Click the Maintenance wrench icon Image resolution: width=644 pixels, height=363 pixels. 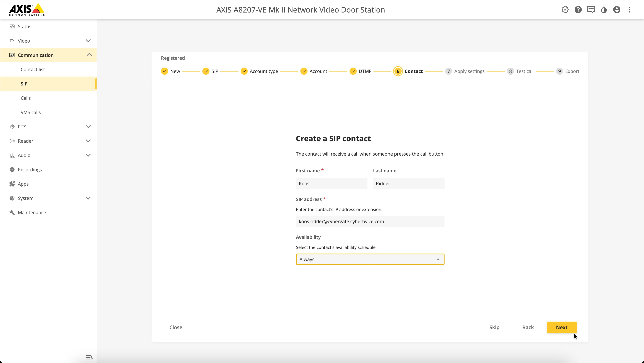[x=12, y=213]
